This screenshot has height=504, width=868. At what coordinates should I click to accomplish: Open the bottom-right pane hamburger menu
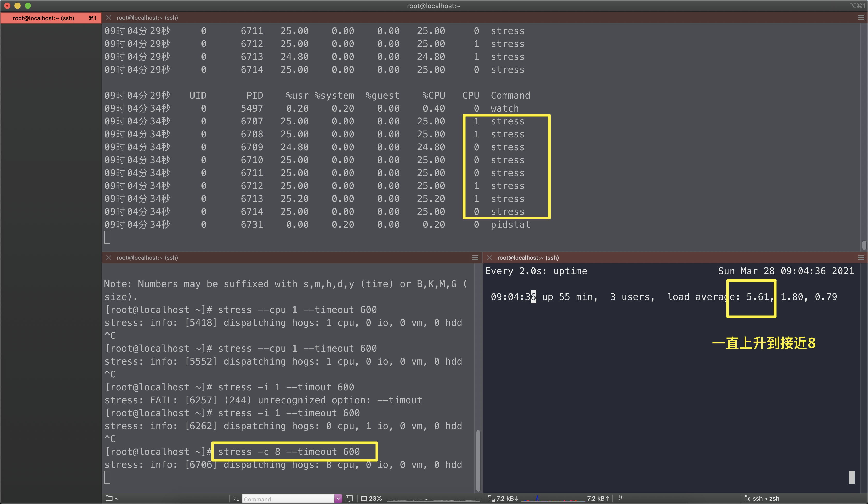point(861,257)
